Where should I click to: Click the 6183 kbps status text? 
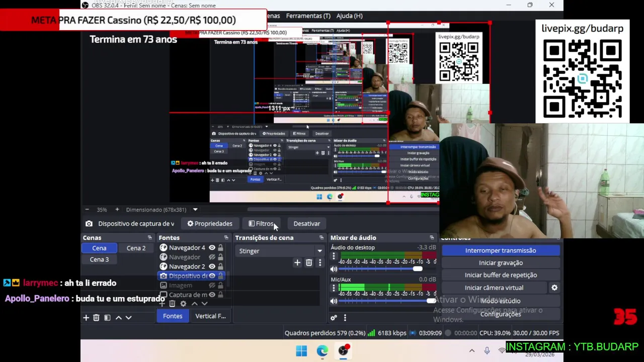coord(392,333)
